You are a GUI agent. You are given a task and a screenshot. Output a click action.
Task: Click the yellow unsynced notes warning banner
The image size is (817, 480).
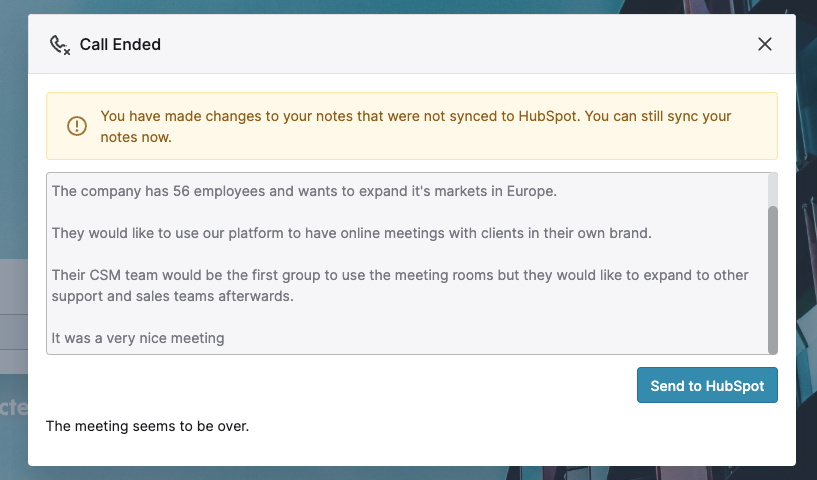pyautogui.click(x=412, y=126)
